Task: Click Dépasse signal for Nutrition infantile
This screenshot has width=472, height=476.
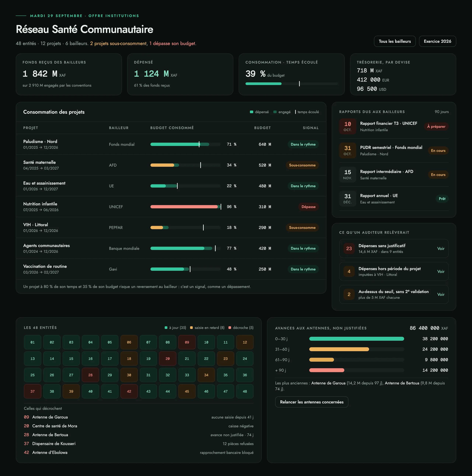Action: [x=308, y=207]
